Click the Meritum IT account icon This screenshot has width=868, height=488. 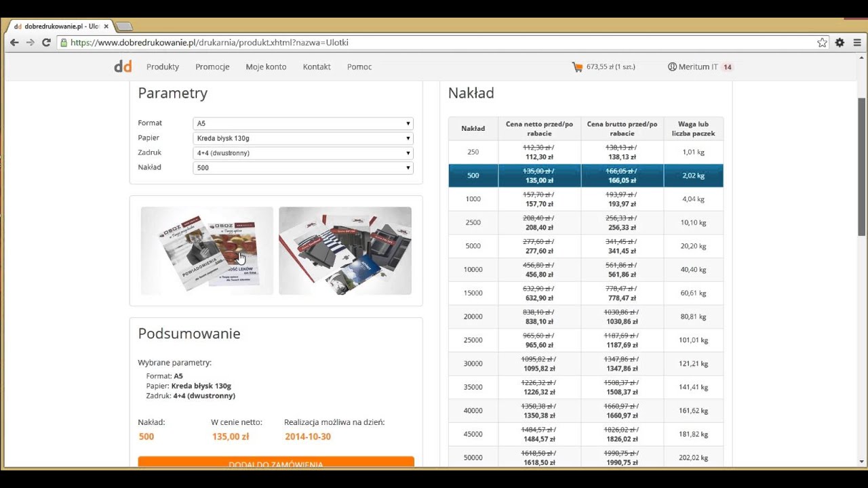pos(672,67)
